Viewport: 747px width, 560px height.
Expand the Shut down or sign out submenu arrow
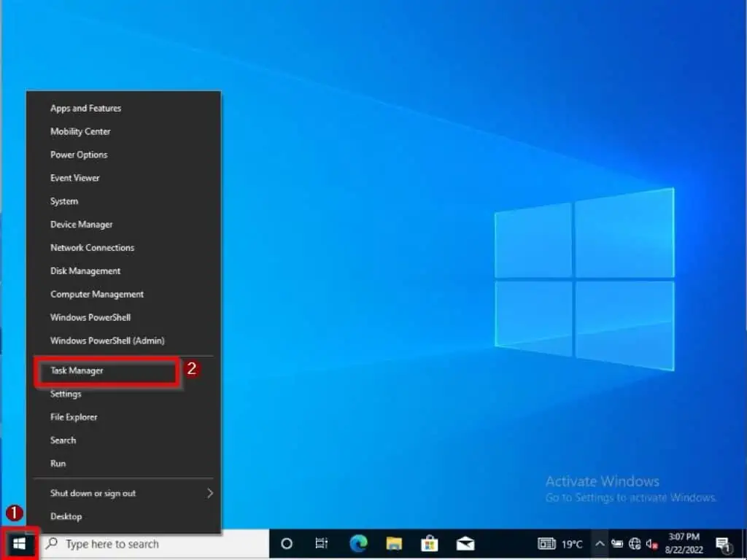pos(209,494)
